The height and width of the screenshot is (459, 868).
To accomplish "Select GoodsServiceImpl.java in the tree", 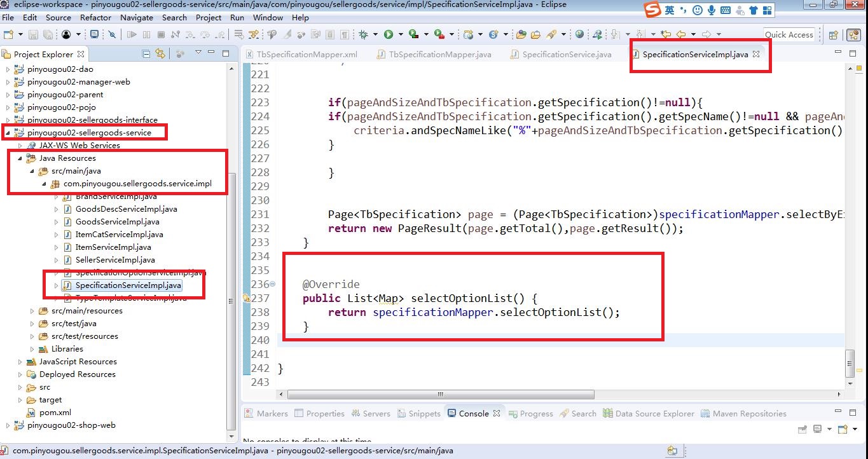I will point(117,222).
